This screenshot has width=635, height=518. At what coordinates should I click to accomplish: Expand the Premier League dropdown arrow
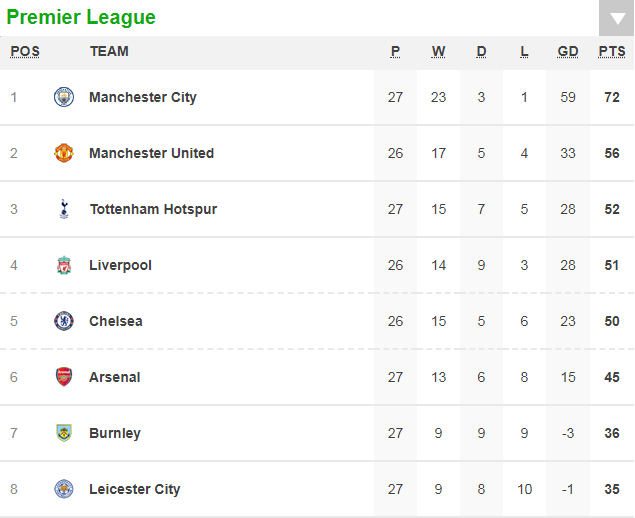point(614,19)
